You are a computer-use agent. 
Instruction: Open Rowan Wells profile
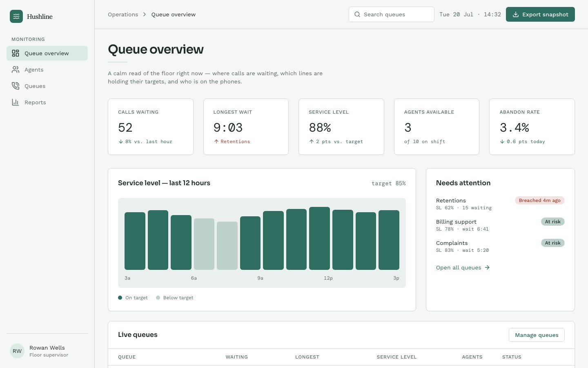point(47,351)
